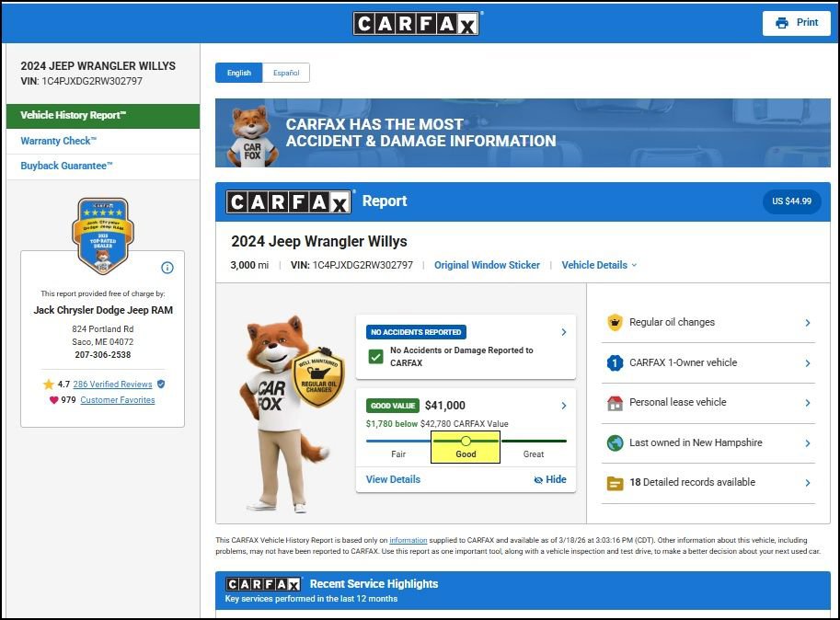Click the green No Accidents checkmark box

point(375,356)
